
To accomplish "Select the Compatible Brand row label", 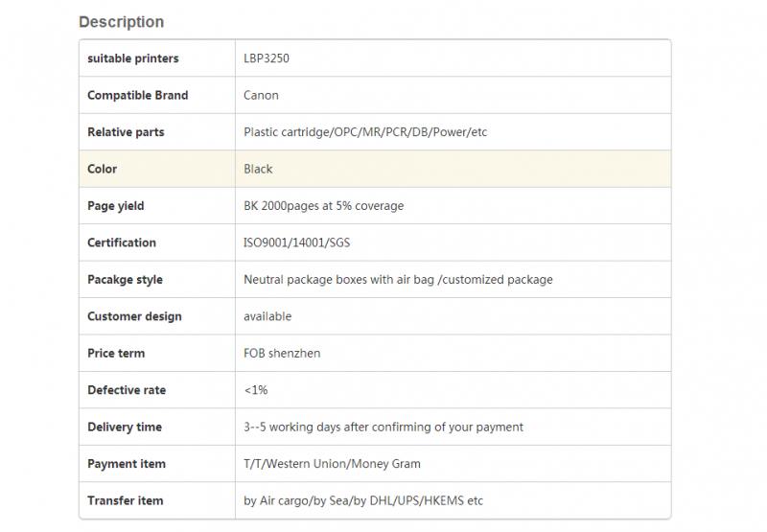I will click(x=137, y=95).
